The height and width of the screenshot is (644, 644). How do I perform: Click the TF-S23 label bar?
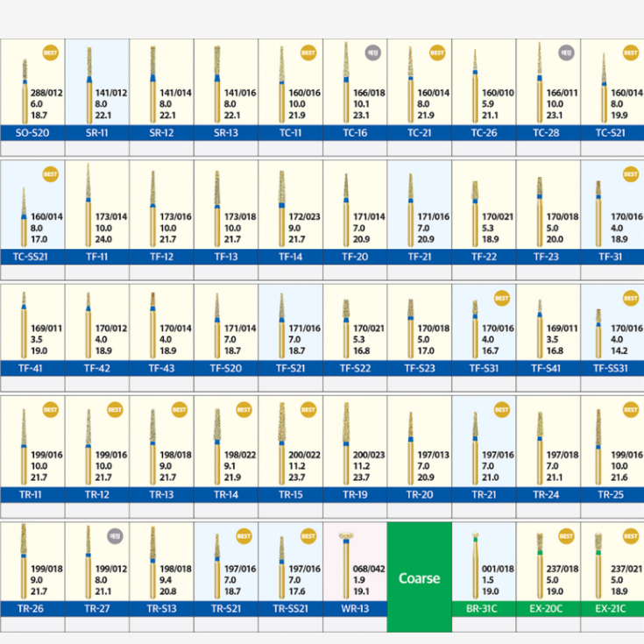pyautogui.click(x=420, y=368)
